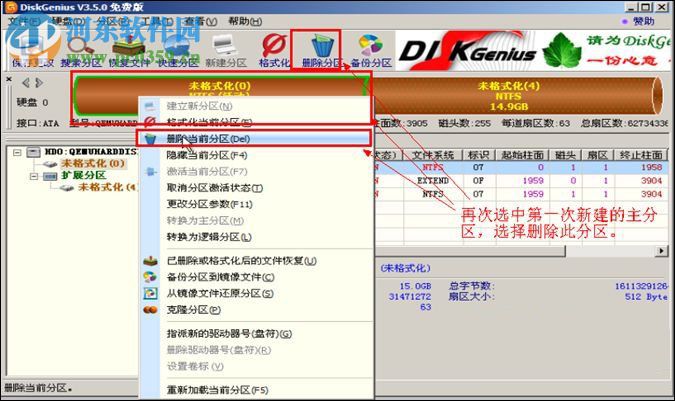Click the 新建分区 toolbar icon
The image size is (675, 401).
pyautogui.click(x=226, y=51)
